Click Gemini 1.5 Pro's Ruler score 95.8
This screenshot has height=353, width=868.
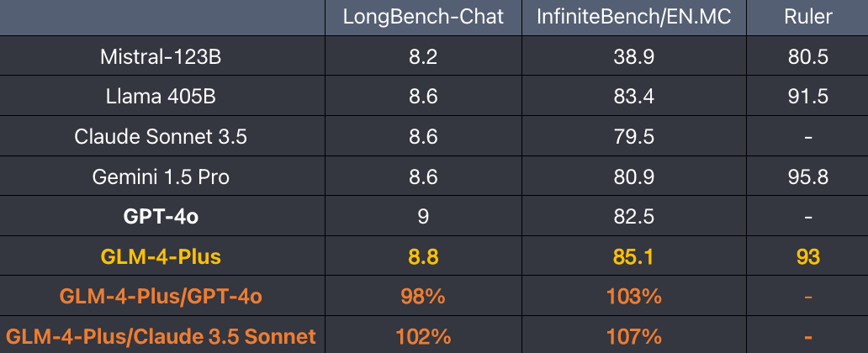pyautogui.click(x=808, y=177)
